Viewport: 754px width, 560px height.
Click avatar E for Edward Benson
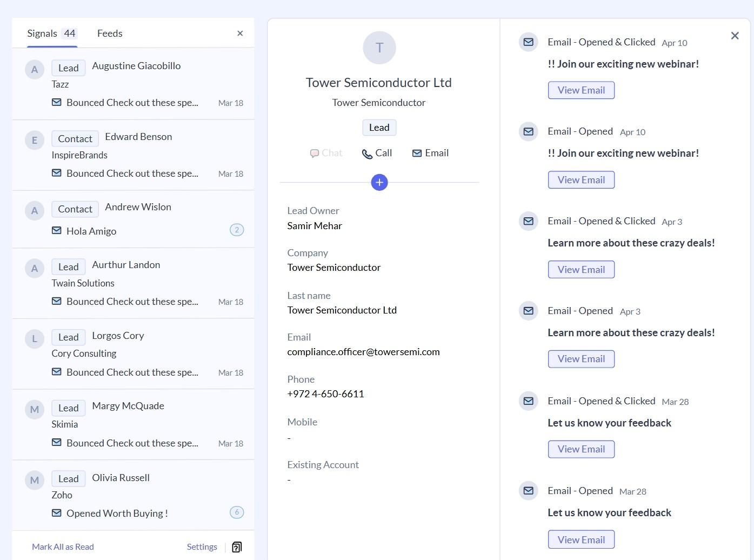pyautogui.click(x=35, y=141)
